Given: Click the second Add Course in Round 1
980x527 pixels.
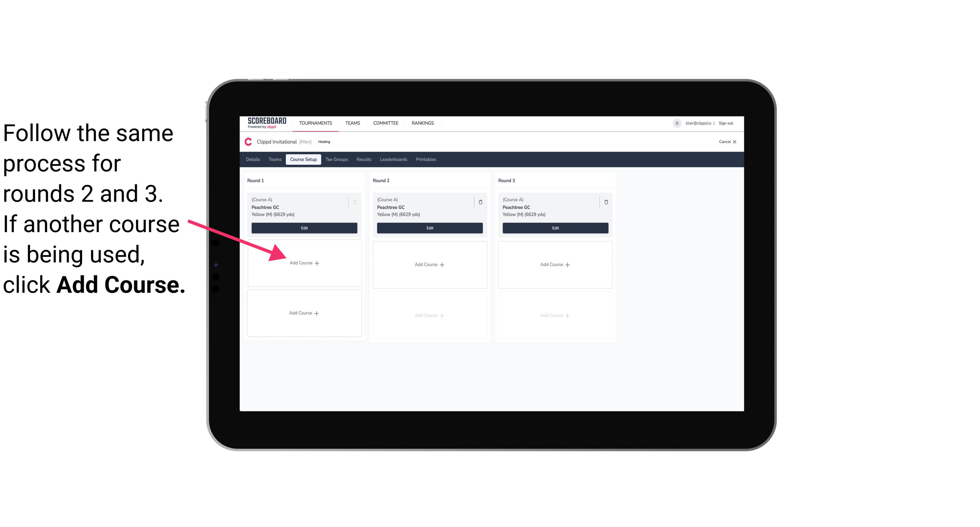Looking at the screenshot, I should click(x=304, y=313).
